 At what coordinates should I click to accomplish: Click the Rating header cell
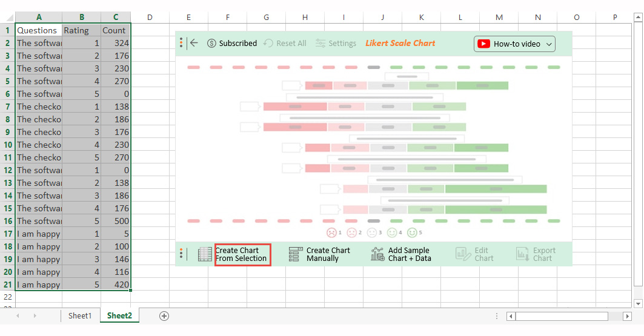[82, 30]
